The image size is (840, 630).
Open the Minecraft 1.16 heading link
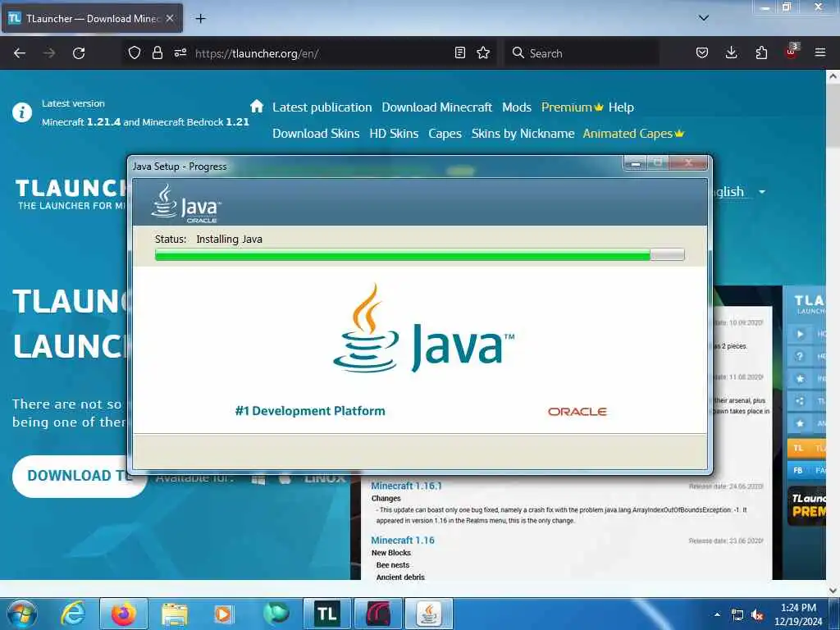[x=402, y=540]
